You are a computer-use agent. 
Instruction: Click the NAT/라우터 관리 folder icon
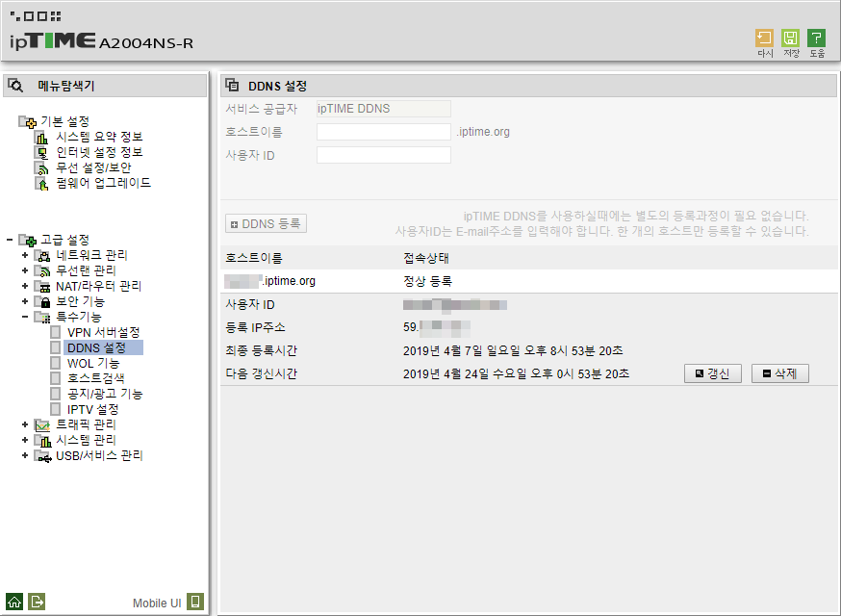pos(41,286)
